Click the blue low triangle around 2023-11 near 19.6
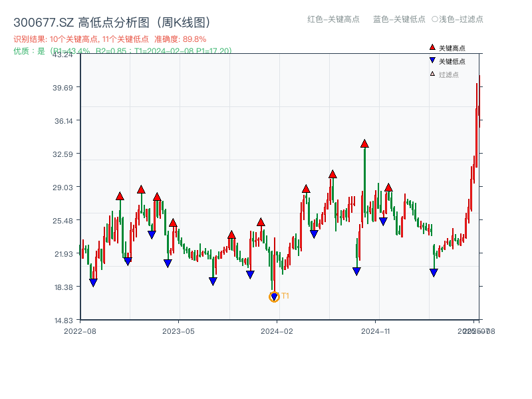This screenshot has height=399, width=532. click(x=251, y=275)
